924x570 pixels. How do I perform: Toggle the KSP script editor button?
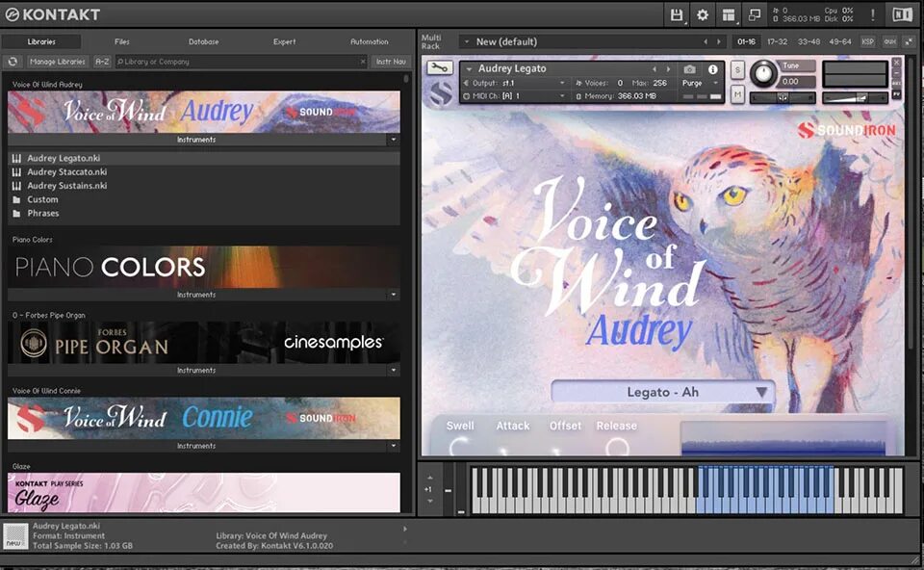[x=867, y=41]
